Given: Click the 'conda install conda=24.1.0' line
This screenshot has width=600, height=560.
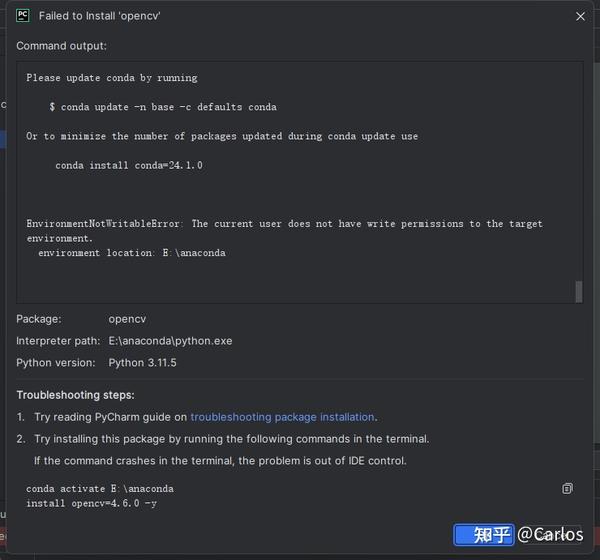Looking at the screenshot, I should pyautogui.click(x=129, y=165).
